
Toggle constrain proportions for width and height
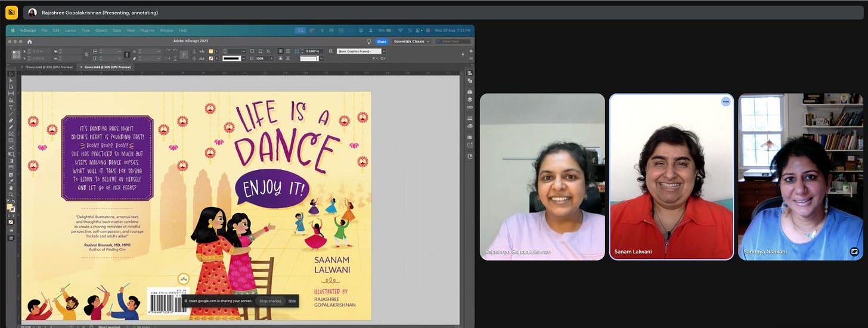[86, 54]
